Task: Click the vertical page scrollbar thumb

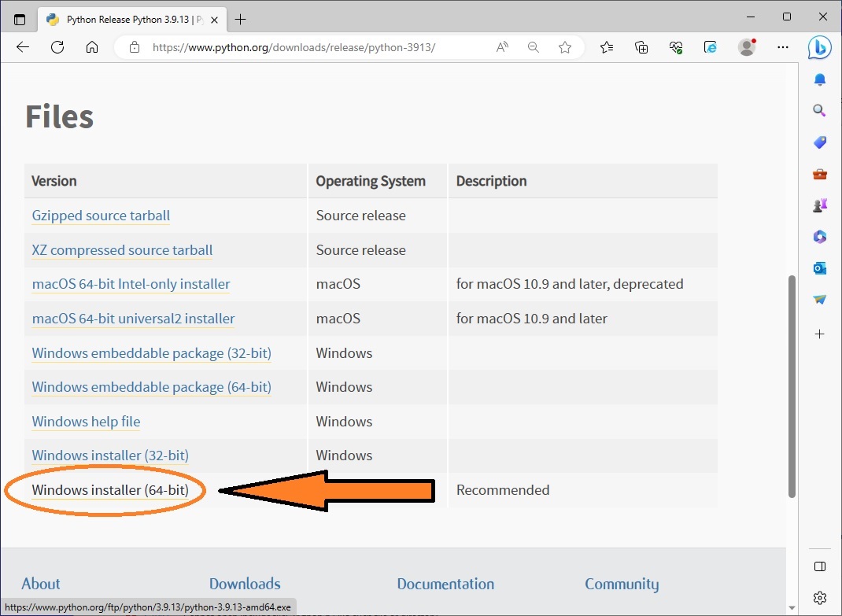Action: pyautogui.click(x=792, y=387)
